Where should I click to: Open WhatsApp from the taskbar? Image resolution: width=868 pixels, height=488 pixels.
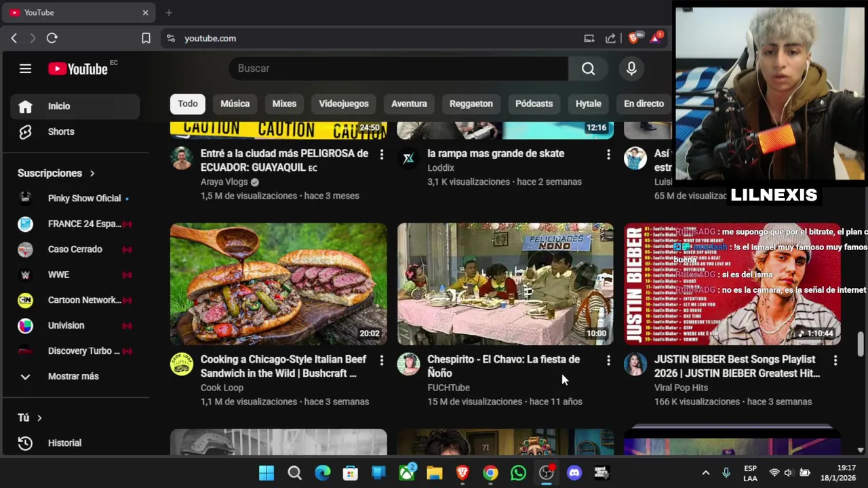click(x=518, y=473)
